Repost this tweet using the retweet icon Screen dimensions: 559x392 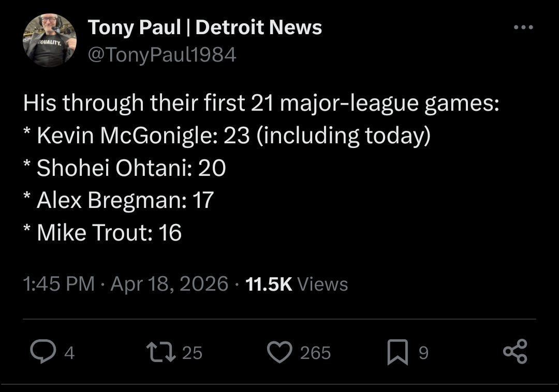[159, 352]
